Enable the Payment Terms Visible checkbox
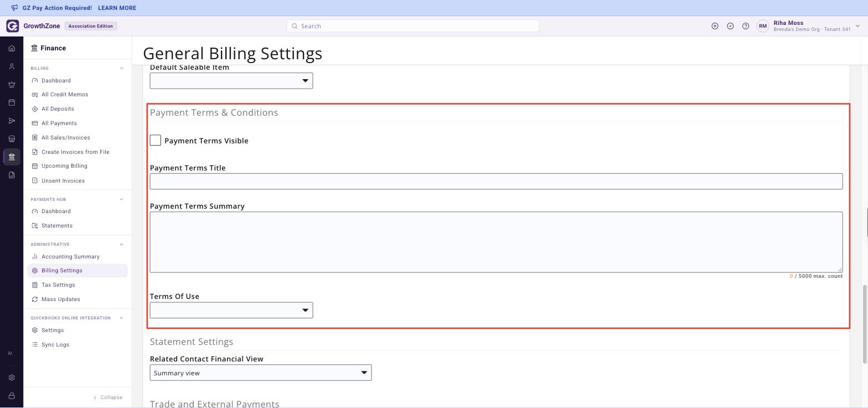 pos(156,141)
